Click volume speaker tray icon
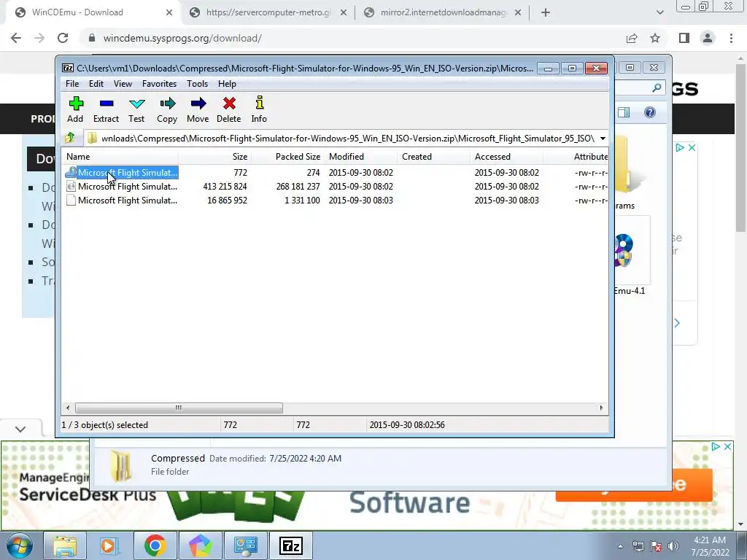Screen dimensions: 747x560 [673, 546]
